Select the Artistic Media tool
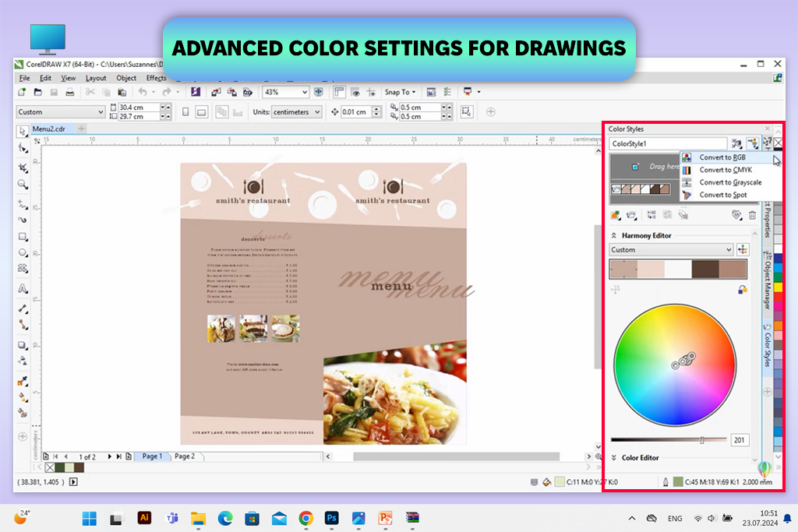The height and width of the screenshot is (532, 798). 23,220
